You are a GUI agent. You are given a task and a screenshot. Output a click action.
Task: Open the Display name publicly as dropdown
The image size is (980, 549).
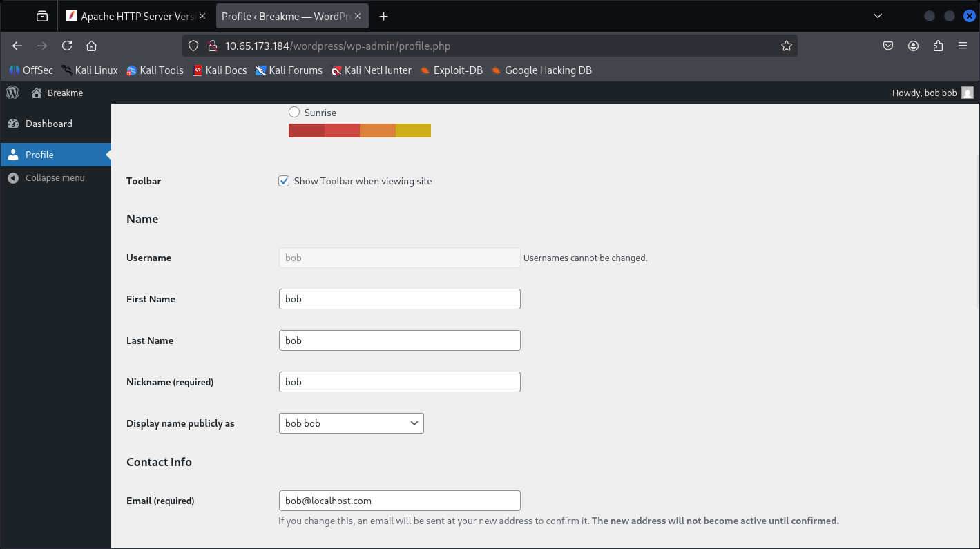(x=352, y=423)
